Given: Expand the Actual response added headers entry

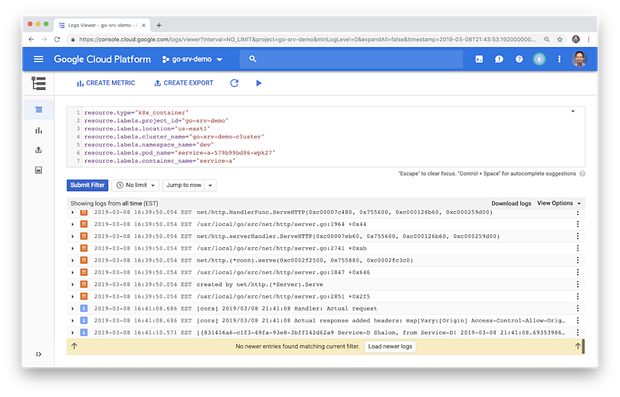Looking at the screenshot, I should point(72,321).
